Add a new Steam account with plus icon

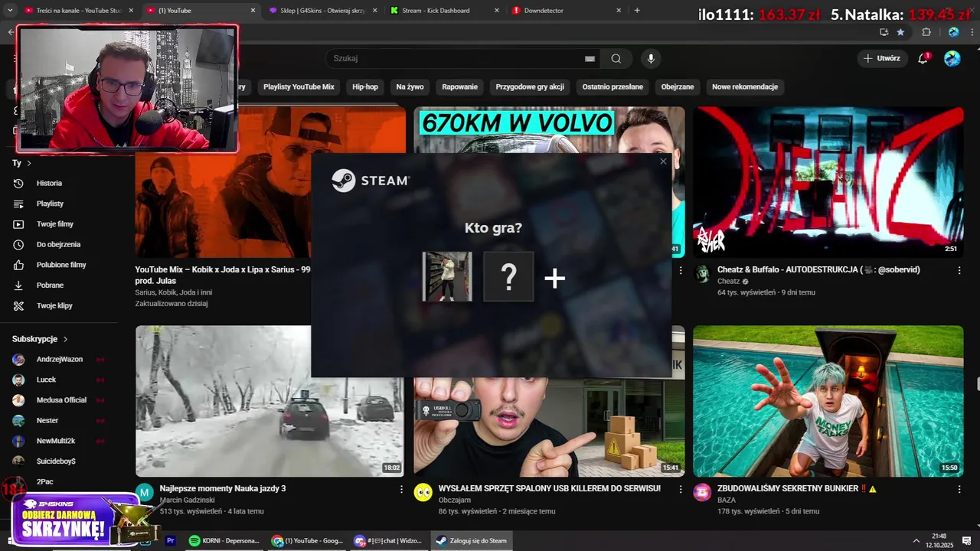coord(554,279)
